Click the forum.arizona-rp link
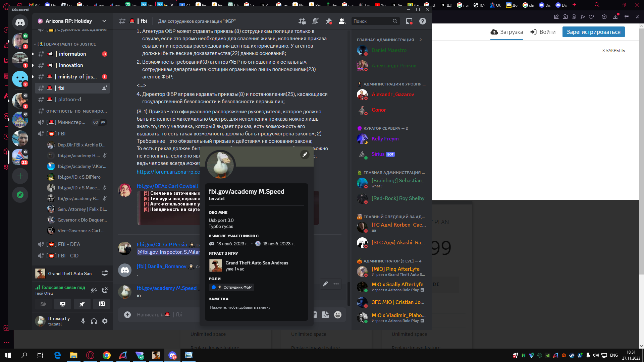 168,172
